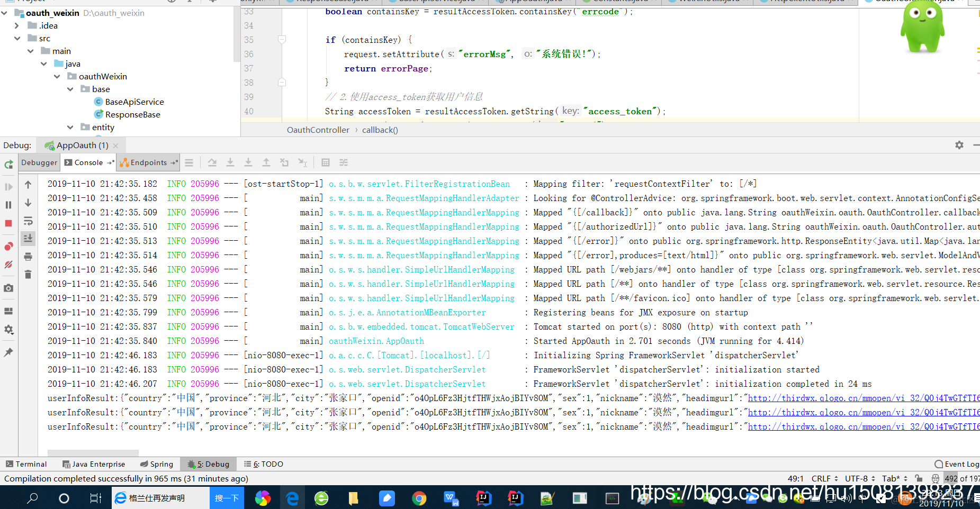Mute all breakpoints

click(8, 265)
